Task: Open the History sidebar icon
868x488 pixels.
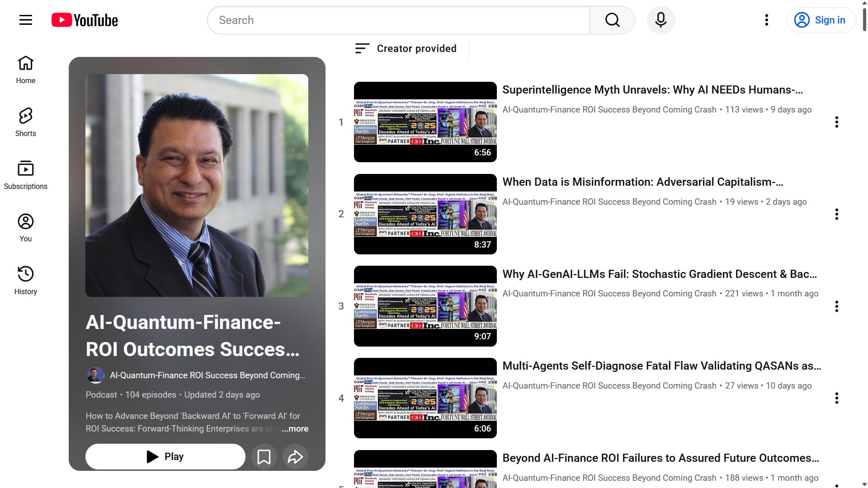Action: (x=25, y=273)
